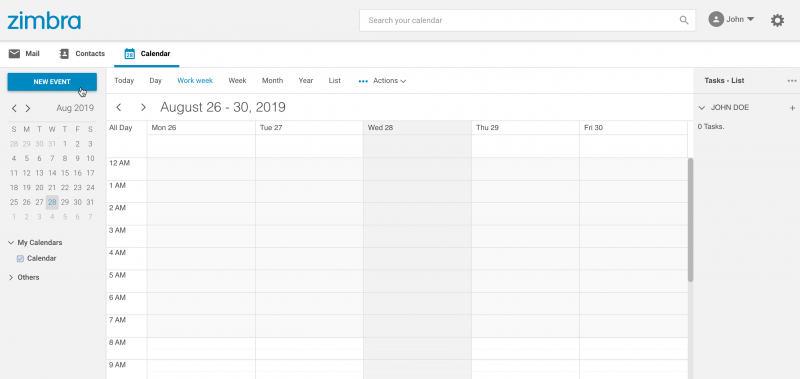Select August 22 in mini calendar
The image size is (800, 379).
[65, 188]
